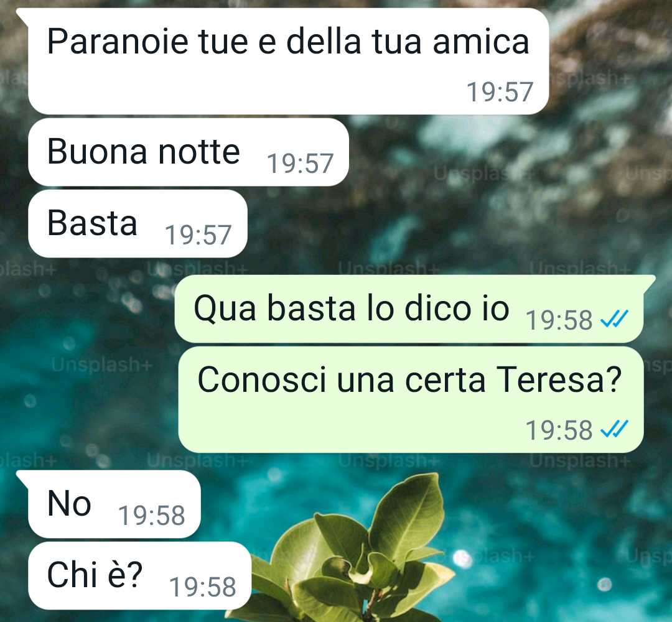Screen dimensions: 672x622
Task: Click the 19:58 timestamp next to 'No'
Action: [x=152, y=516]
